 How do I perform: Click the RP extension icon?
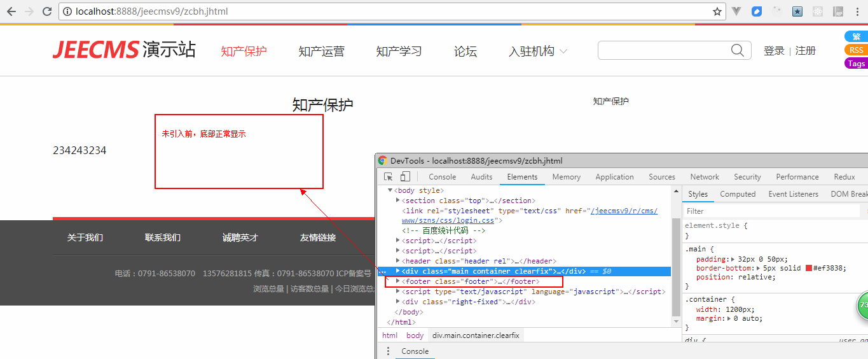click(x=838, y=11)
